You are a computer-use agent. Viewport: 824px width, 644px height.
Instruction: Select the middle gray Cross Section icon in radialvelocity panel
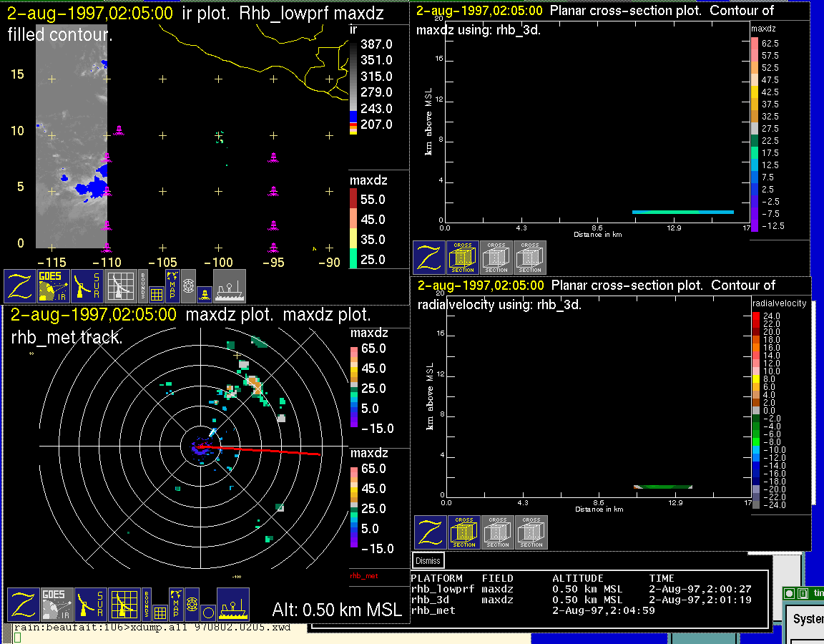point(498,532)
